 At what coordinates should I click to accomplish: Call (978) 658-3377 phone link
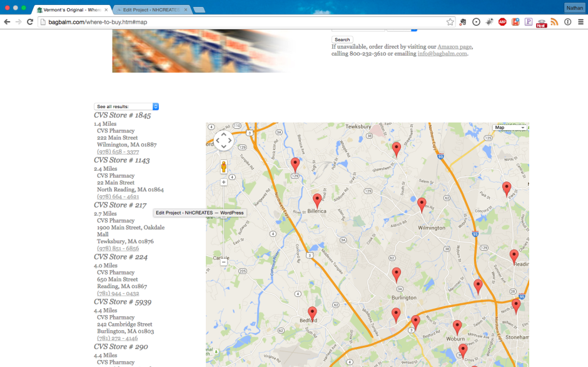tap(118, 152)
